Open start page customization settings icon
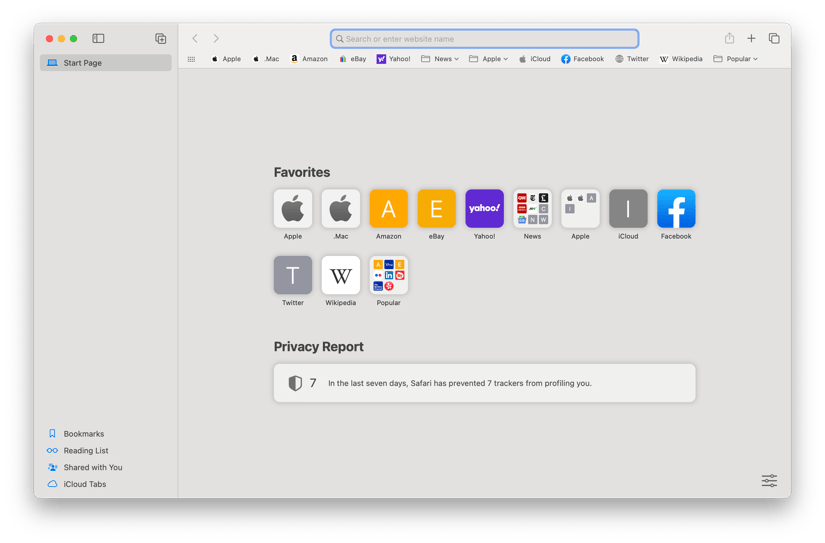Screen dimensions: 825x543 [769, 480]
